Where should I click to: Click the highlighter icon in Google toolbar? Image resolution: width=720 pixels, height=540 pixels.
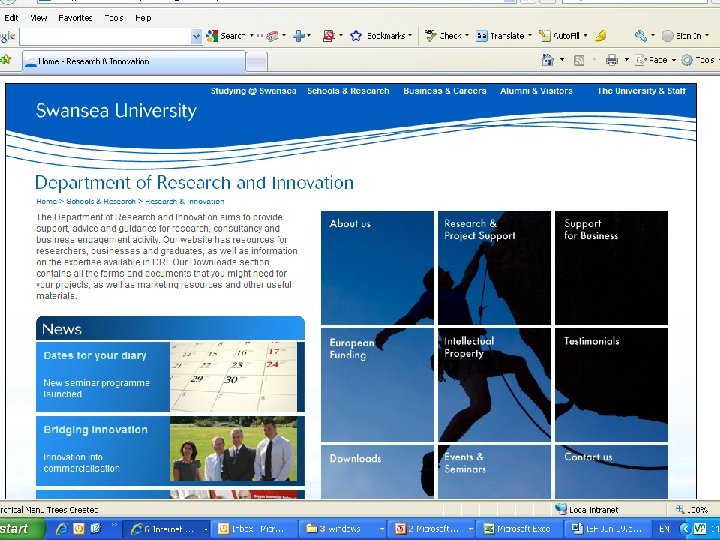coord(601,36)
